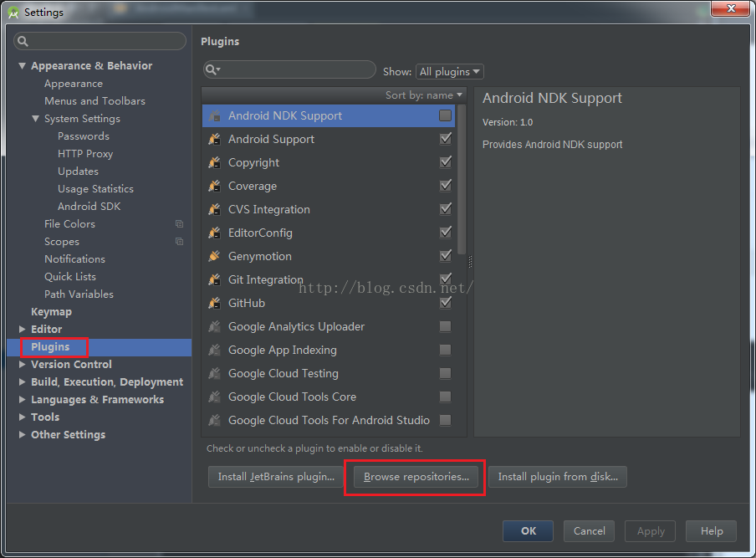Toggle the CVS Integration checkbox
756x558 pixels.
coord(446,209)
